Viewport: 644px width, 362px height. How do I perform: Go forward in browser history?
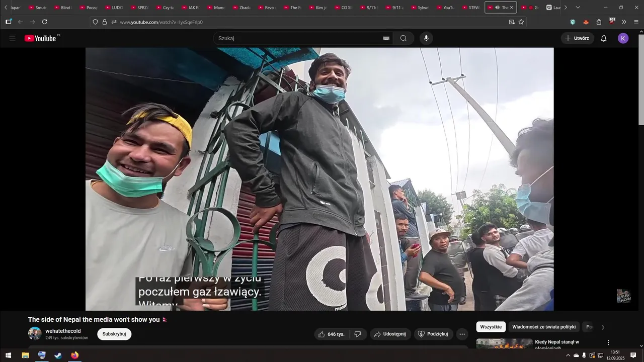coord(33,22)
